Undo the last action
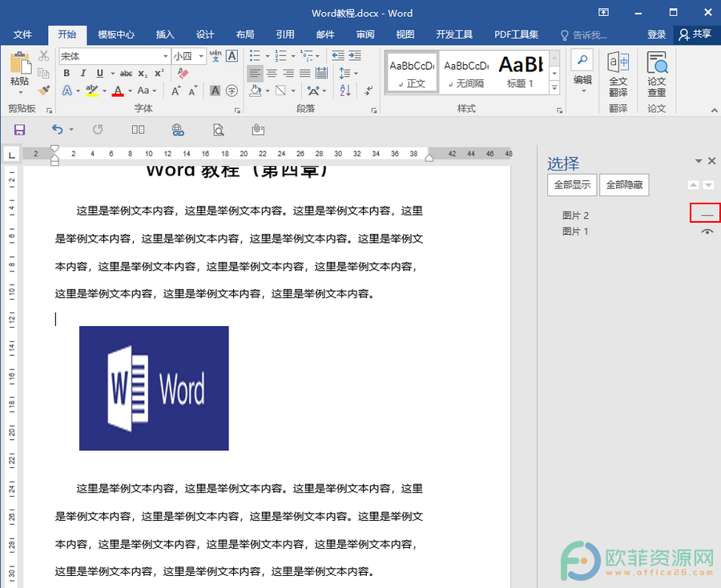The height and width of the screenshot is (588, 721). click(x=57, y=130)
